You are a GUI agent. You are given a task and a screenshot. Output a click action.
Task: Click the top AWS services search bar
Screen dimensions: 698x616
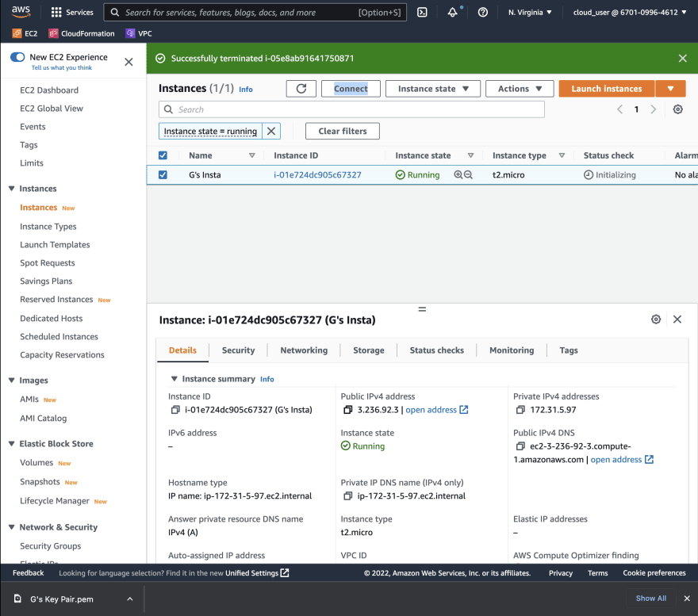point(255,13)
